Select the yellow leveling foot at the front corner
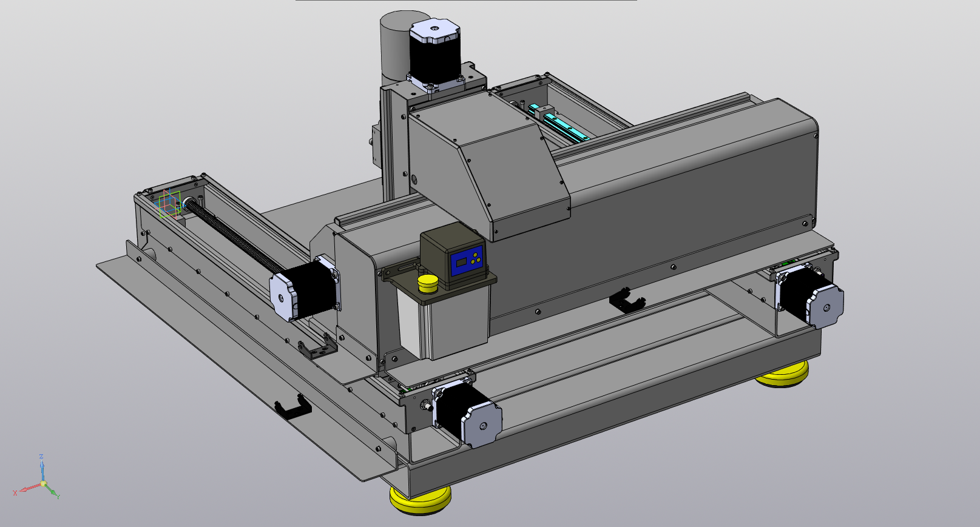This screenshot has width=980, height=527. click(420, 500)
